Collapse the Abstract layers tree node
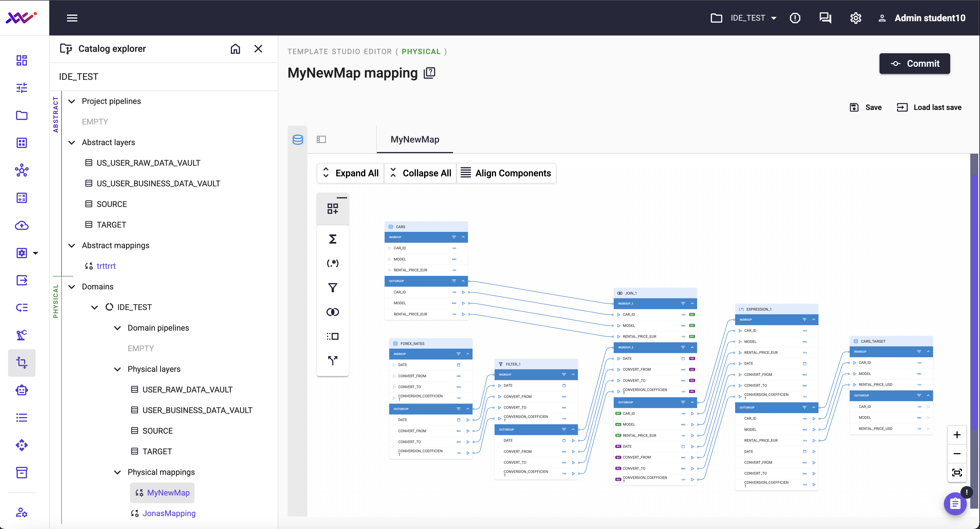 pos(72,143)
